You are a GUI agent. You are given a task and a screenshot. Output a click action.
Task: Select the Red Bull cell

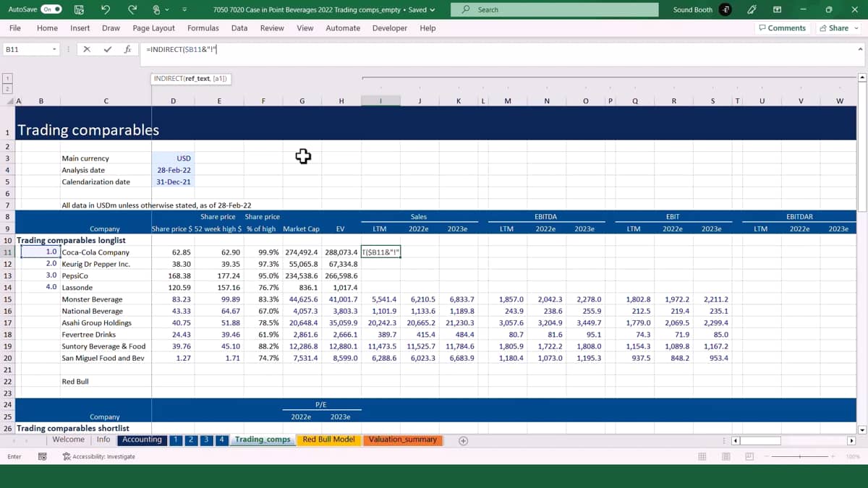[x=106, y=381]
